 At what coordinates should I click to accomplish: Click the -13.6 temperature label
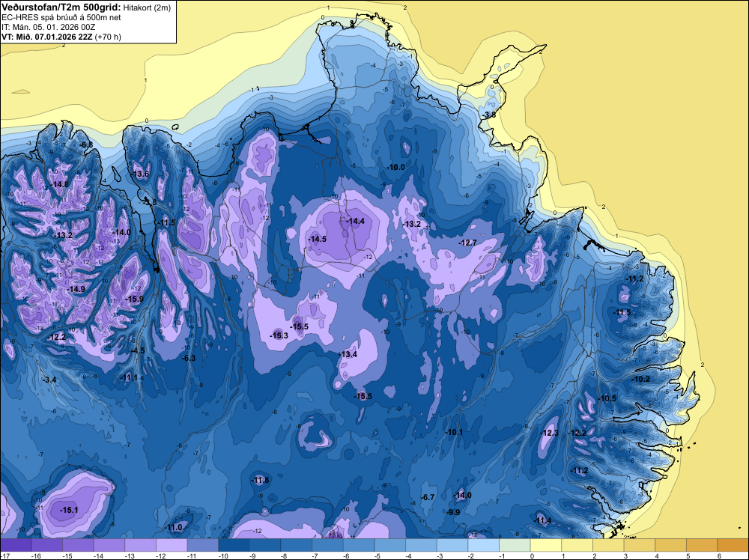click(140, 174)
